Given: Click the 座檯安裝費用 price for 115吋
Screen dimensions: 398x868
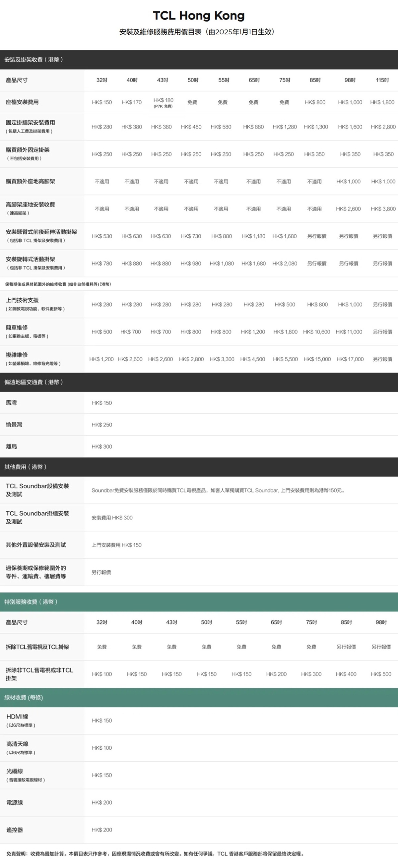Looking at the screenshot, I should 382,102.
